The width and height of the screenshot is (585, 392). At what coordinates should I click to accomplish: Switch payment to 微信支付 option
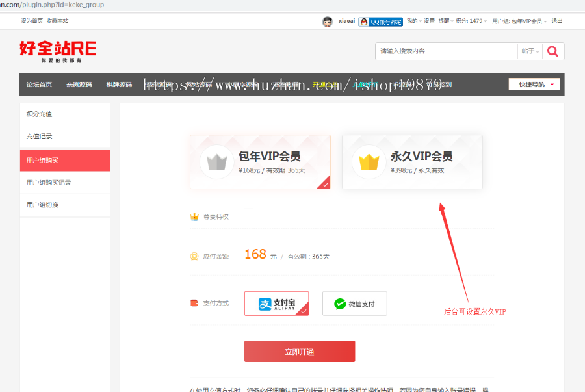tap(354, 303)
